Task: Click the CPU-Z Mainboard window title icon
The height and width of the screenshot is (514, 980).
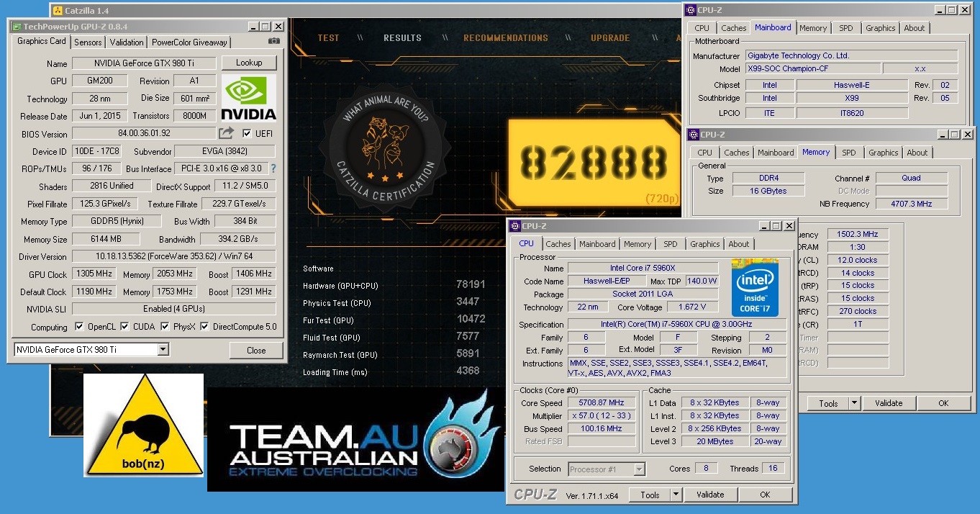Action: click(691, 10)
